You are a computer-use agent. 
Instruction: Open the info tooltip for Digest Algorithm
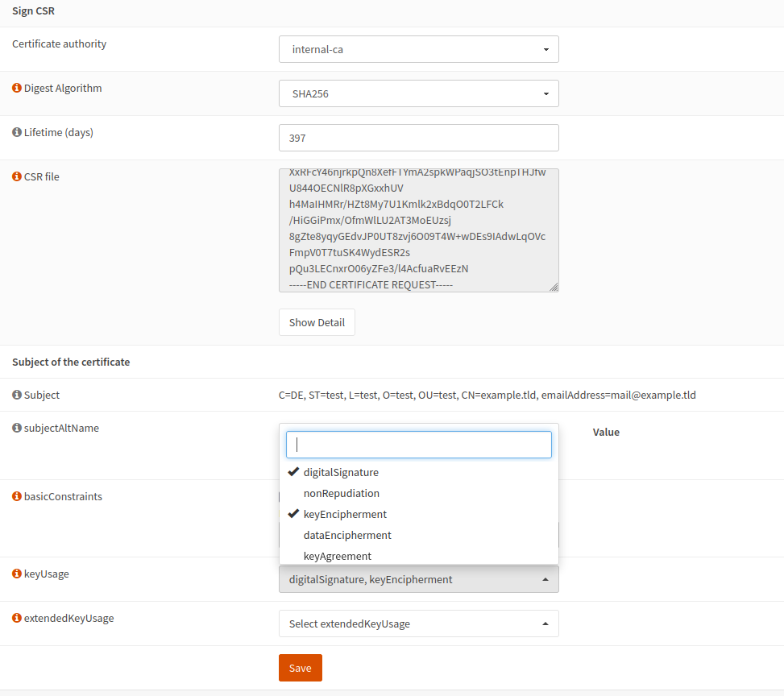click(16, 88)
